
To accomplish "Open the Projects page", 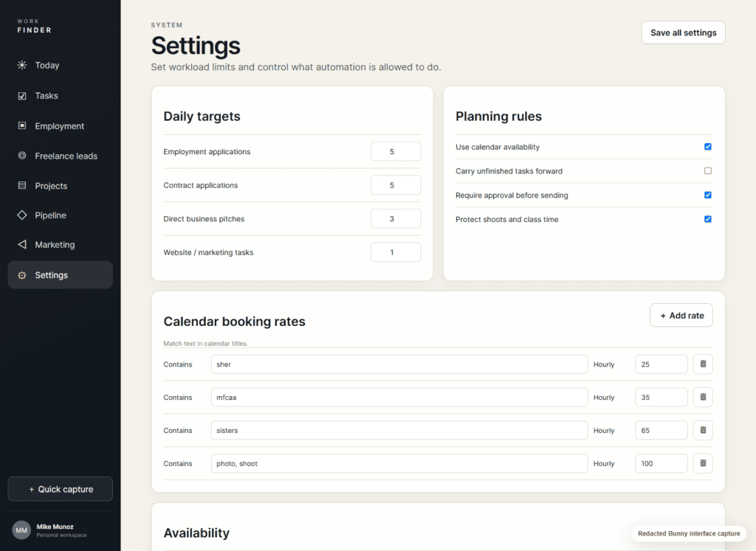I will (x=61, y=185).
